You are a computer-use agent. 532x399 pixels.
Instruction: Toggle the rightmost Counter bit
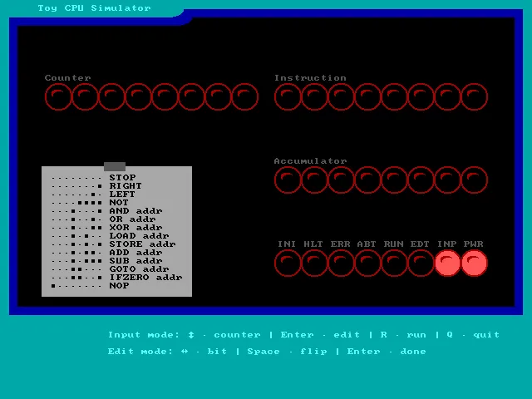244,97
